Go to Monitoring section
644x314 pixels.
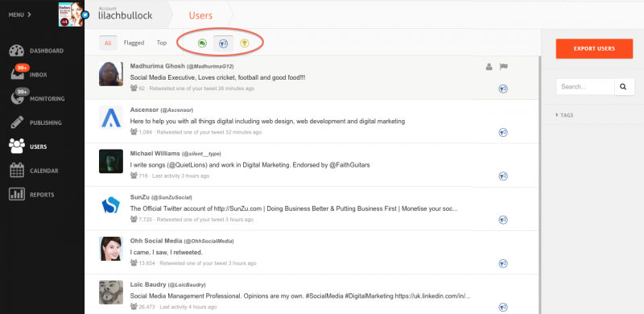point(37,98)
